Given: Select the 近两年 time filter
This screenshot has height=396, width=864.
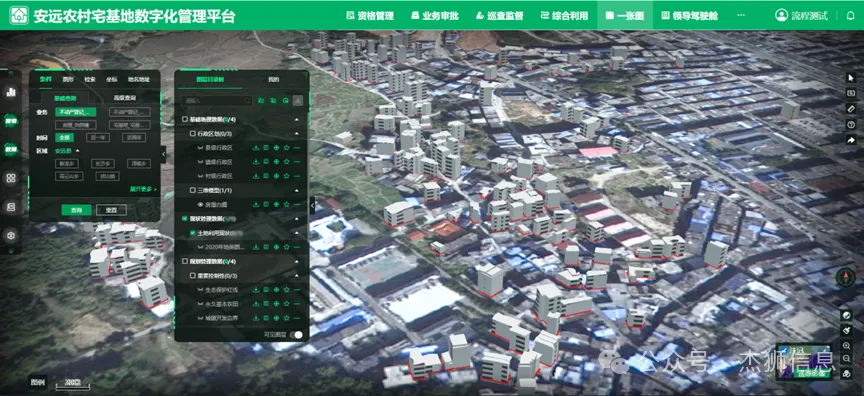Looking at the screenshot, I should (x=133, y=137).
